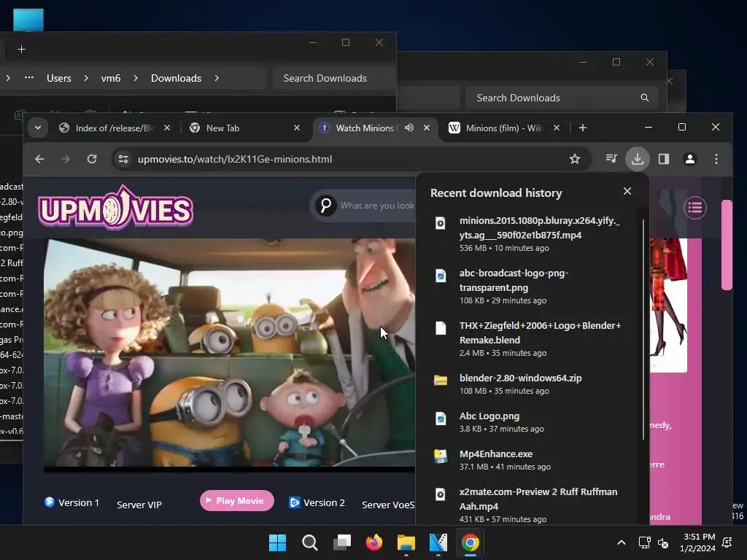Switch to New Tab tab
The width and height of the screenshot is (747, 560).
[x=244, y=128]
